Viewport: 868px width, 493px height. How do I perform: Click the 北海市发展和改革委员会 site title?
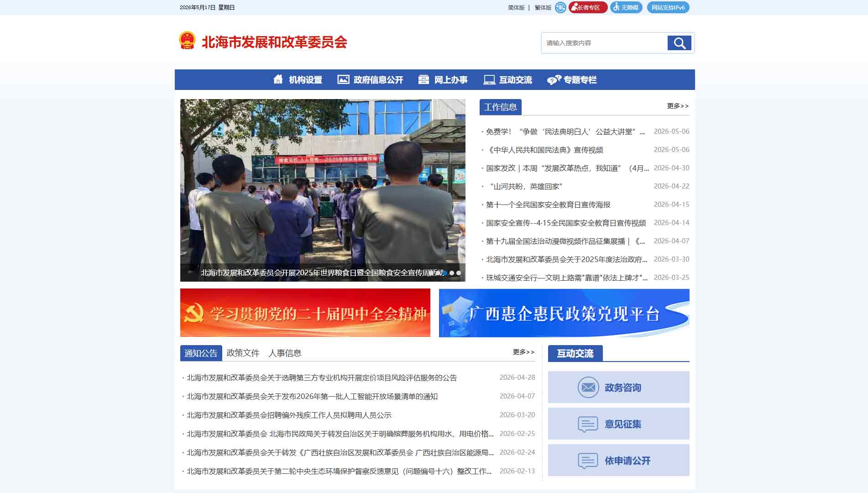click(x=274, y=42)
